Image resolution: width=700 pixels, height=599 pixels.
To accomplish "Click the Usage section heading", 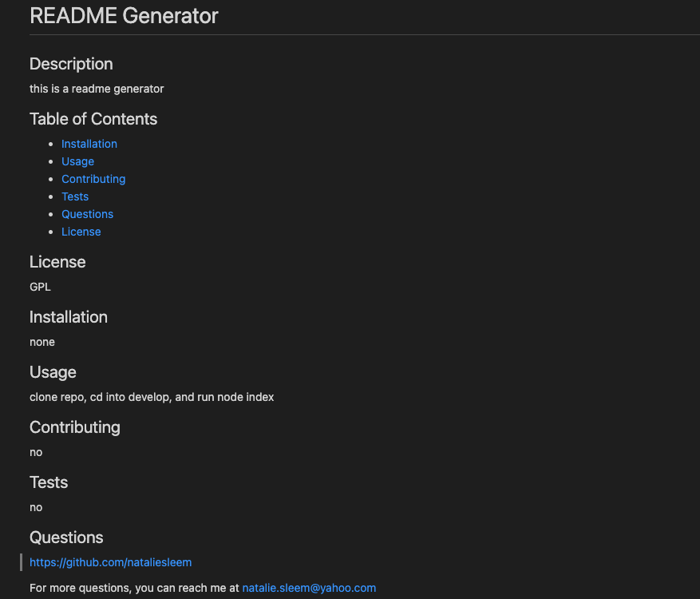I will coord(53,372).
